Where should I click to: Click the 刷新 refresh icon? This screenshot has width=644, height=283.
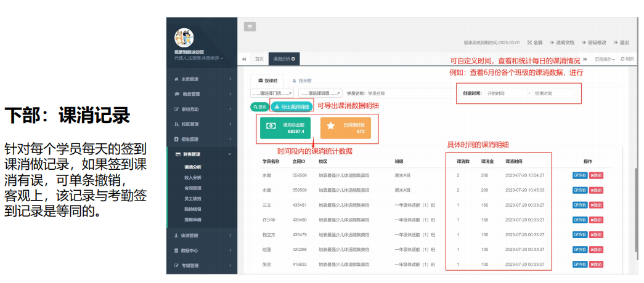pos(626,59)
